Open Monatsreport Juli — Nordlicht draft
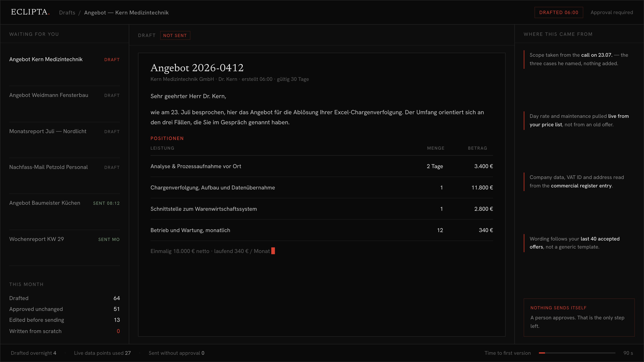Viewport: 644px width, 362px height. [x=64, y=140]
